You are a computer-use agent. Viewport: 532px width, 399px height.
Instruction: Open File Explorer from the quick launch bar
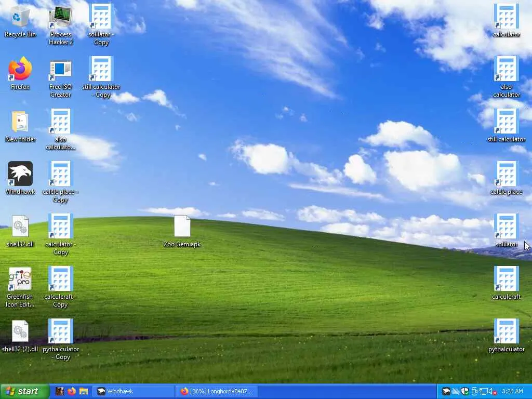click(x=84, y=391)
